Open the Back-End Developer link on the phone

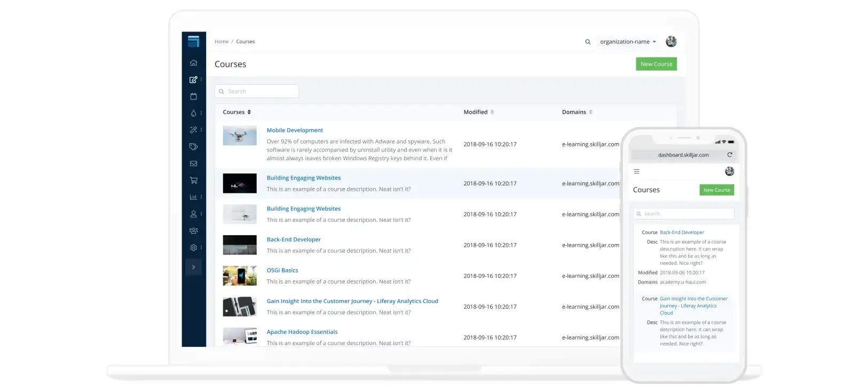point(682,232)
